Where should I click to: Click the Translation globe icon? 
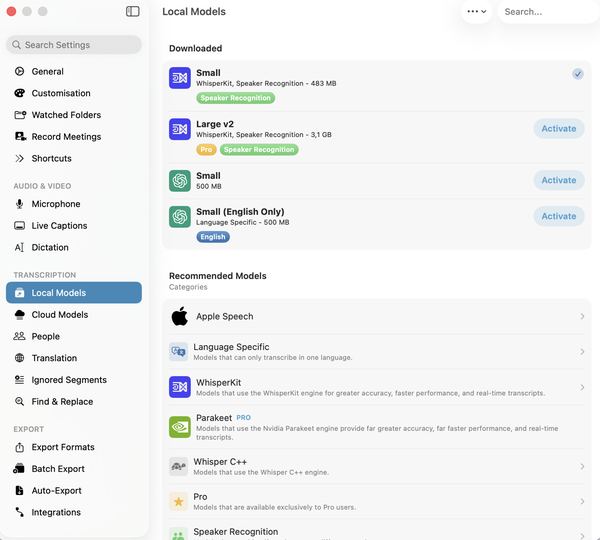20,358
